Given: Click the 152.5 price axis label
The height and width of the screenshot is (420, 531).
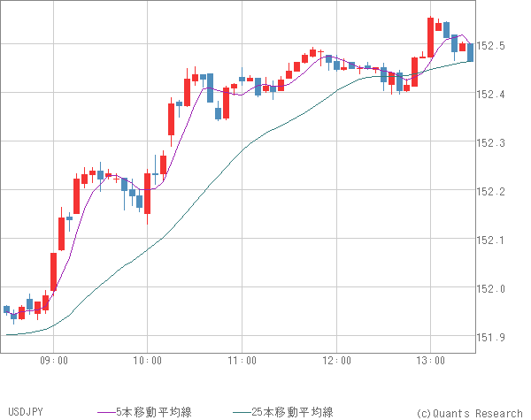Looking at the screenshot, I should tap(496, 45).
